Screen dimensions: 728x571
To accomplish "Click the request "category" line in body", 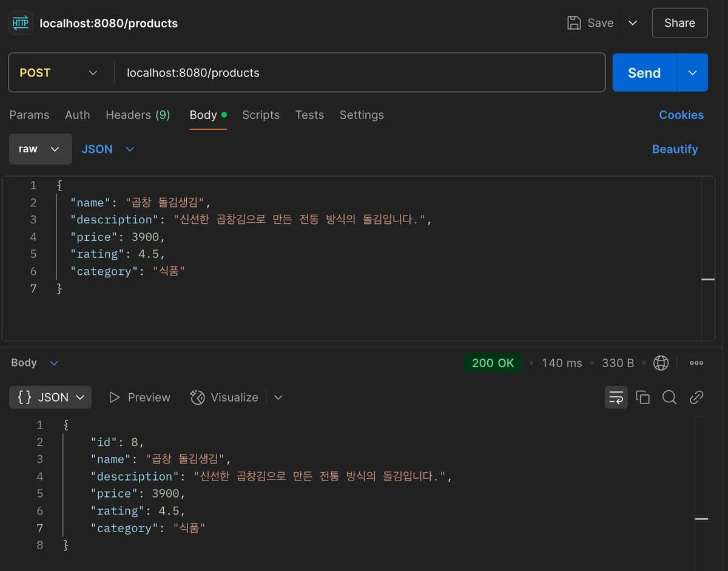I will [x=127, y=271].
